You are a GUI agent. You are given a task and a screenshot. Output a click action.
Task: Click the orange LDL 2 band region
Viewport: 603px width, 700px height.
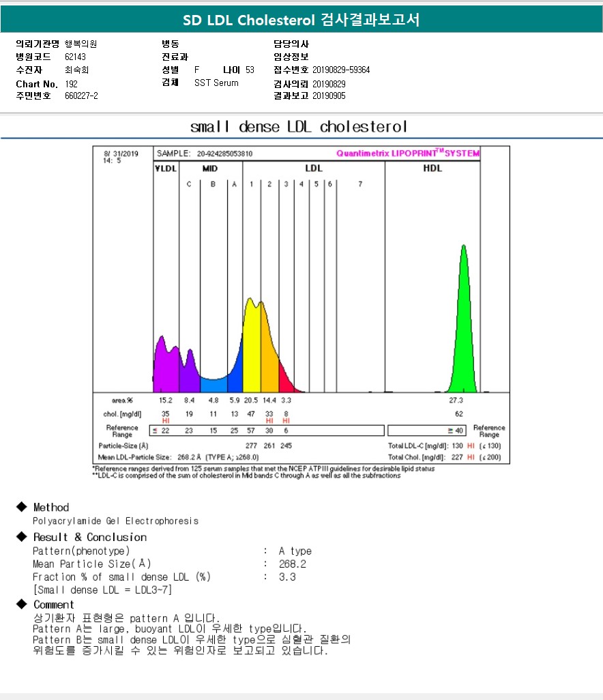[x=270, y=368]
